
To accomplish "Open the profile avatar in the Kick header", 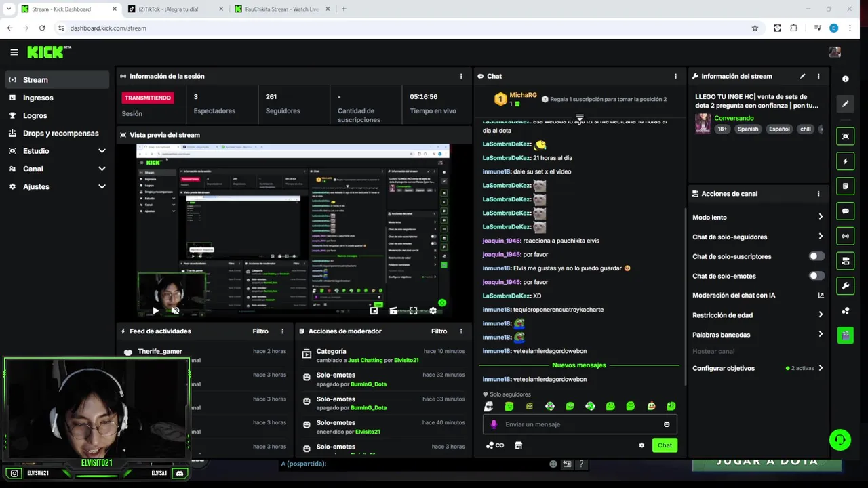I will click(835, 52).
